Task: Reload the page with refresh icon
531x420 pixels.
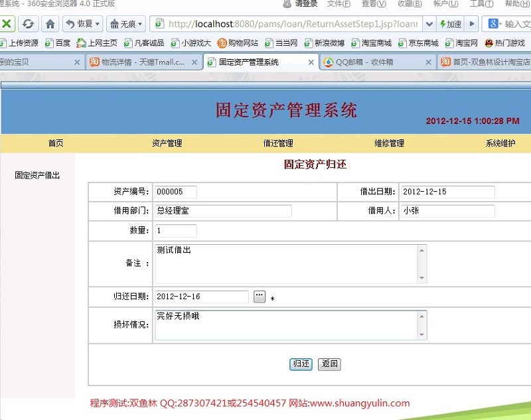Action: coord(28,24)
